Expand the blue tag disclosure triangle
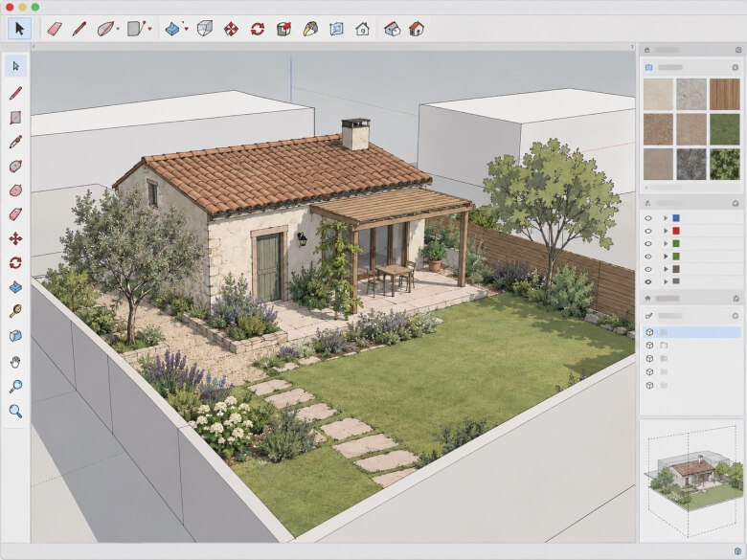The image size is (747, 560). click(x=666, y=218)
